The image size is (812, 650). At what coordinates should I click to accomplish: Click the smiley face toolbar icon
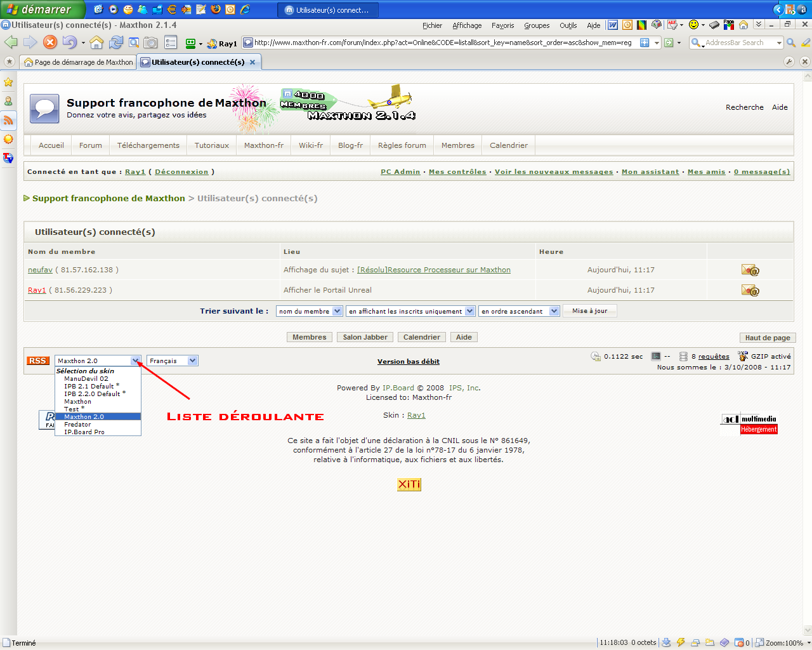[x=693, y=25]
